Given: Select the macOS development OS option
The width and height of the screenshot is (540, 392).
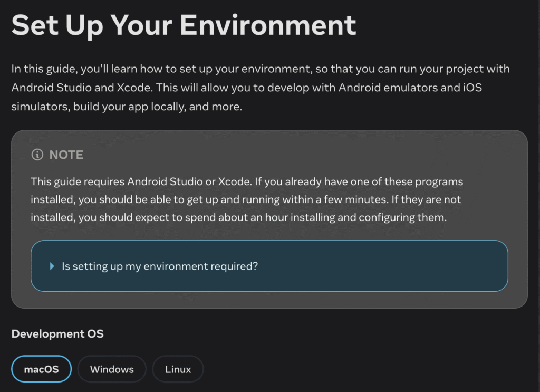Looking at the screenshot, I should (x=41, y=369).
